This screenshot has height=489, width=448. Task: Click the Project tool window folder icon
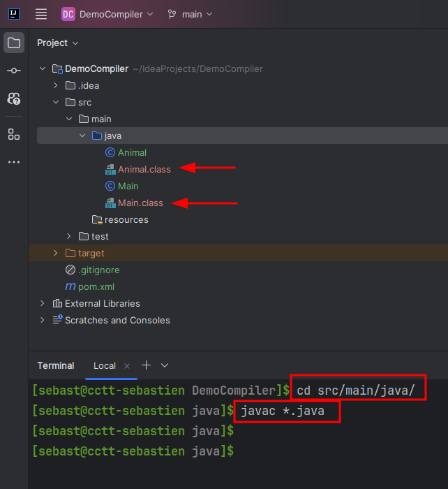point(14,43)
